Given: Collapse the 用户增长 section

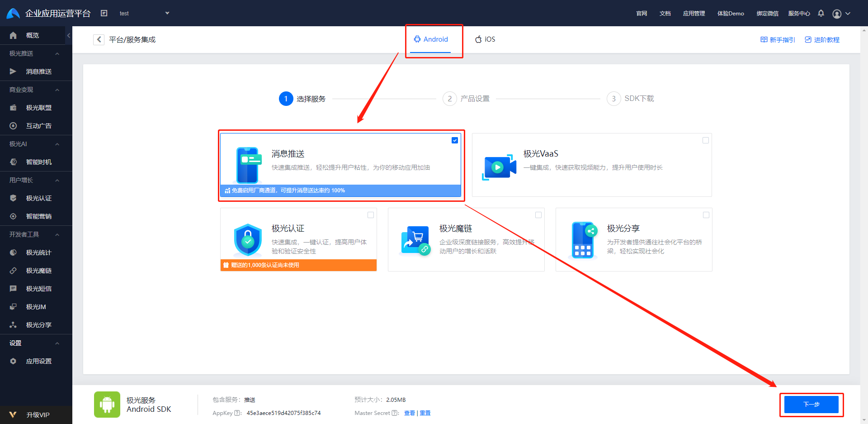Looking at the screenshot, I should [57, 180].
